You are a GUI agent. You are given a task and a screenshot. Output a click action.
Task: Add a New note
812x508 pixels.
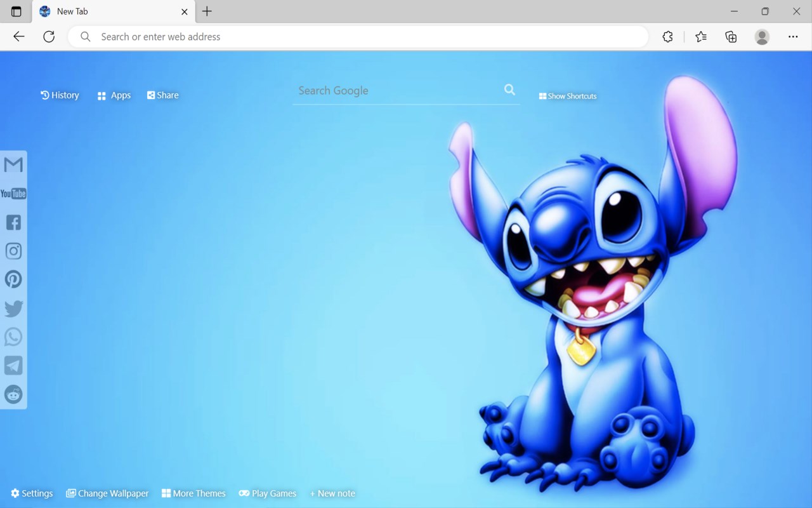[x=332, y=493]
